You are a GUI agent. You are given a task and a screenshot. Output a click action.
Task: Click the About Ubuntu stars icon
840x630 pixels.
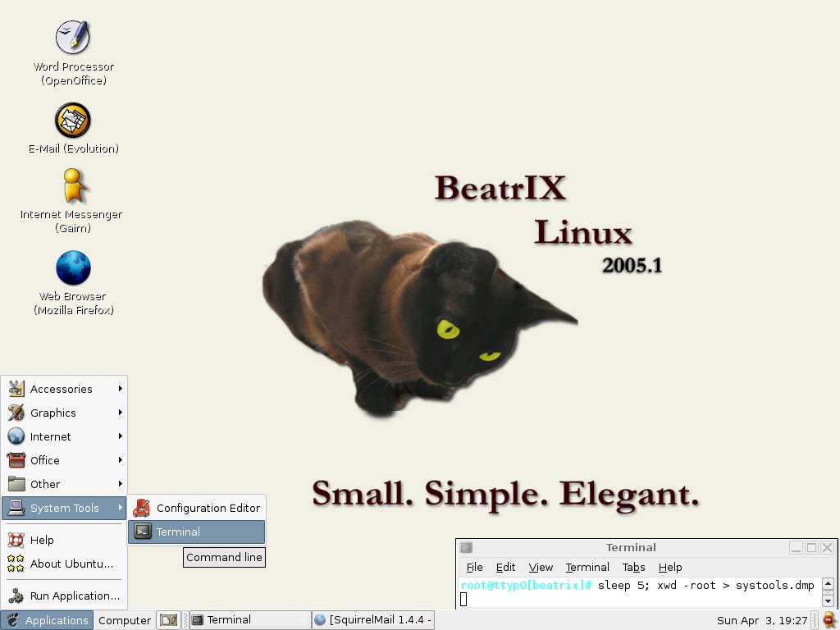tap(16, 564)
